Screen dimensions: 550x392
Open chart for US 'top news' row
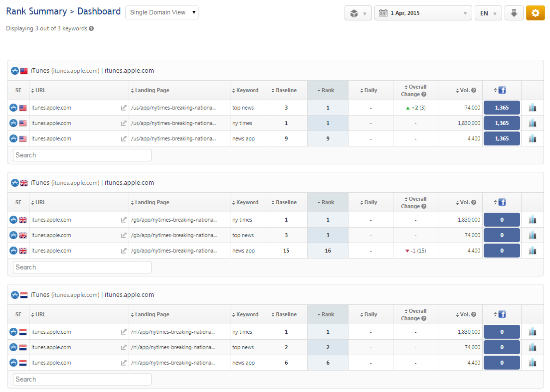pos(532,108)
